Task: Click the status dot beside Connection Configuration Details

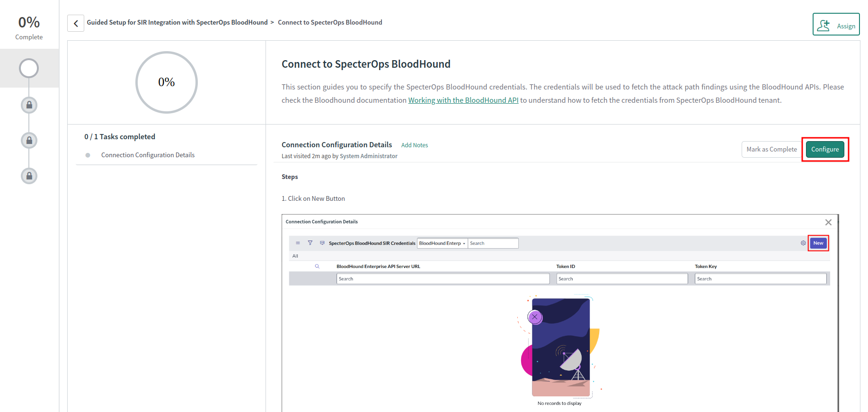Action: 88,155
